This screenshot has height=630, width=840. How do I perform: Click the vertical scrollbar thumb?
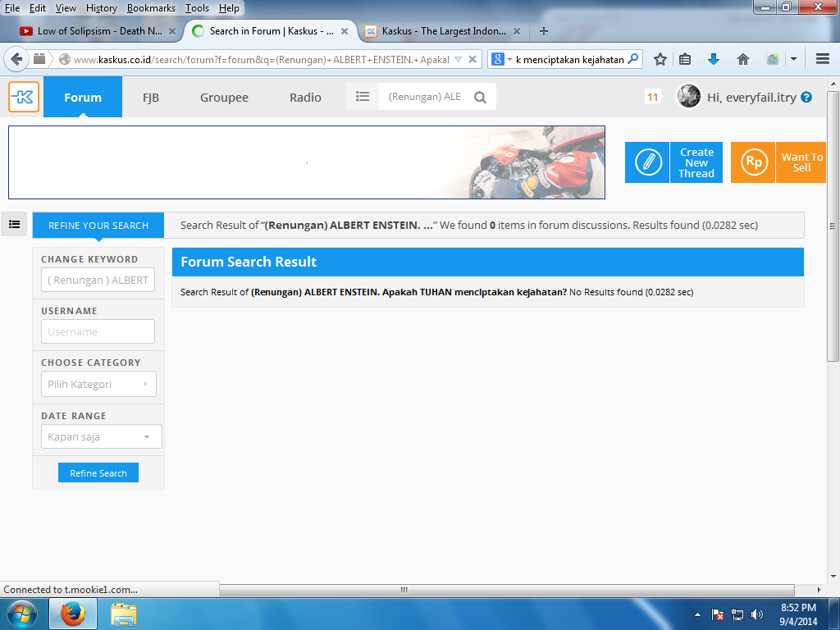point(833,226)
